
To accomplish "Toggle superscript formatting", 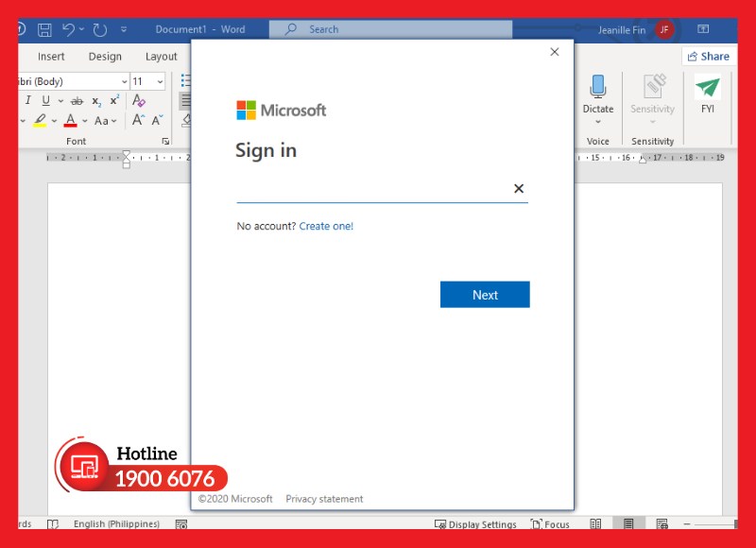I will point(114,100).
